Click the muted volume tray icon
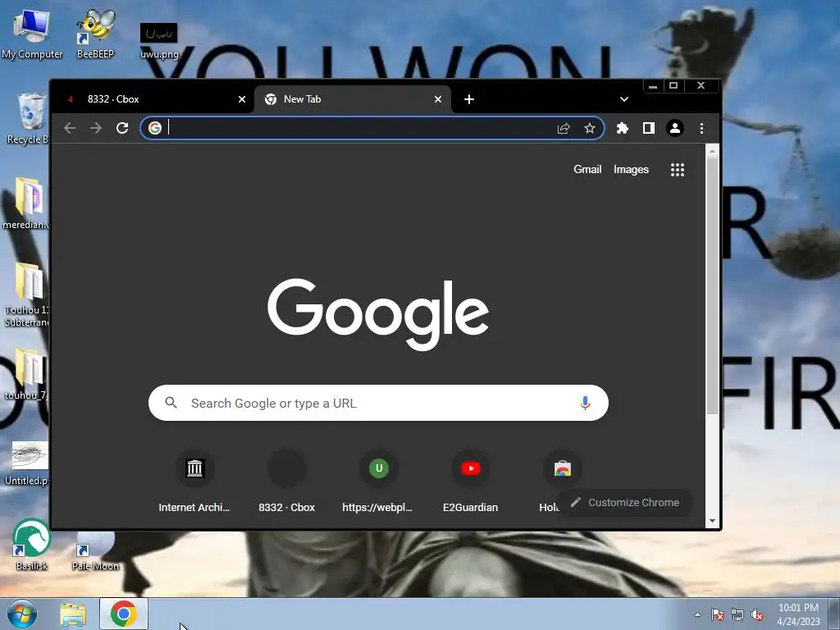This screenshot has height=630, width=840. tap(757, 614)
